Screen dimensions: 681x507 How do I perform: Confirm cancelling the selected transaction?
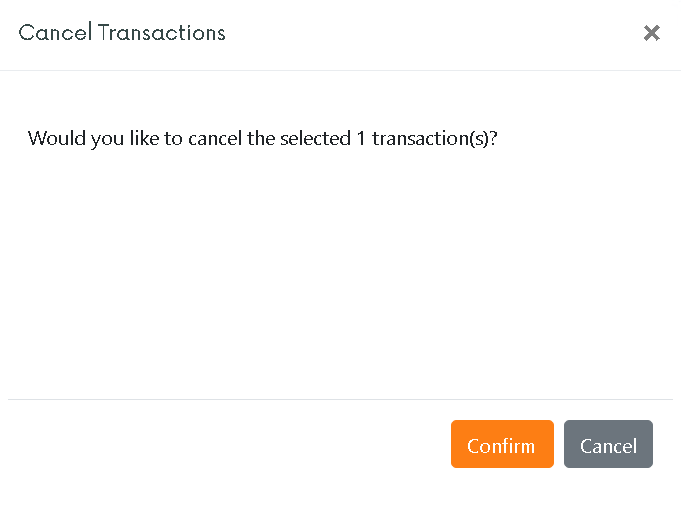coord(501,444)
